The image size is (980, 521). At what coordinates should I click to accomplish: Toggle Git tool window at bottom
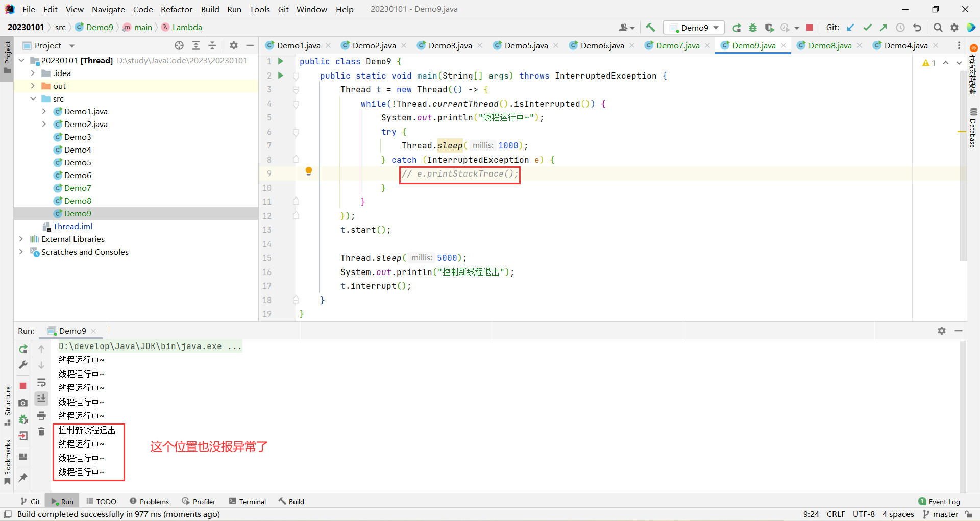coord(30,502)
